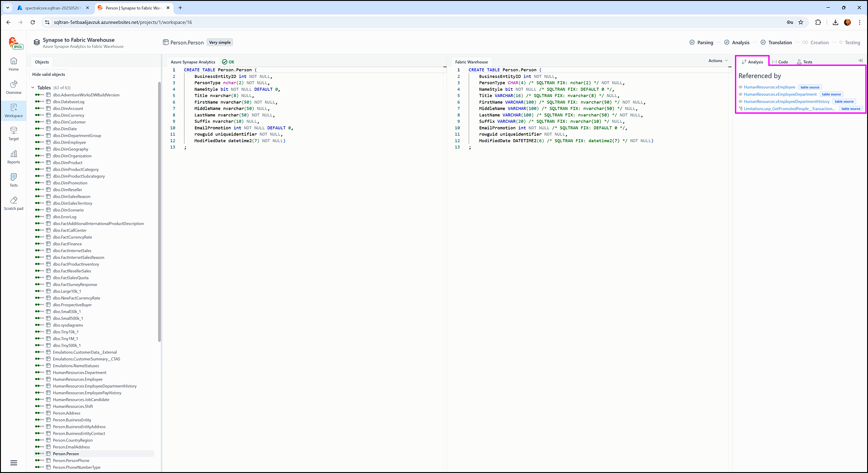Click the objects list vertical scrollbar
The image size is (868, 473).
[x=159, y=212]
